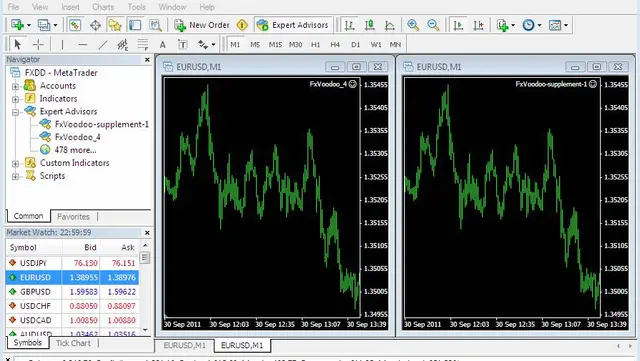The height and width of the screenshot is (361, 640).
Task: Select the EURUSD row in Market Watch
Action: (x=72, y=277)
